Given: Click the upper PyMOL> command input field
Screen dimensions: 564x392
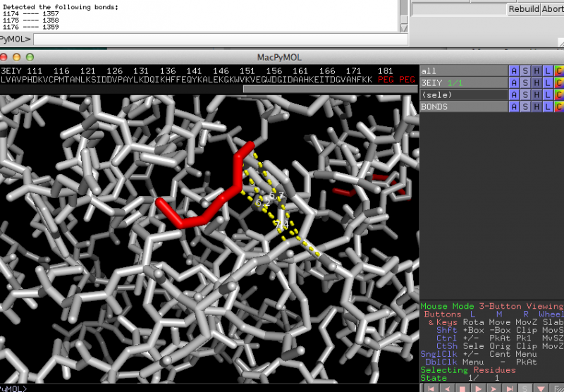Looking at the screenshot, I should pyautogui.click(x=211, y=39).
